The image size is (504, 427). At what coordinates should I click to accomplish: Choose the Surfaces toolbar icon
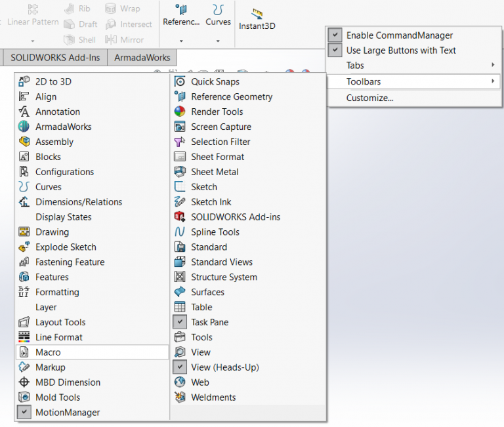(180, 293)
